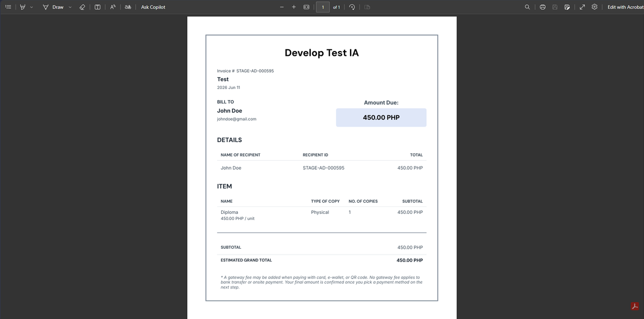Screen dimensions: 644x319
Task: Zoom in with the plus button
Action: point(294,7)
